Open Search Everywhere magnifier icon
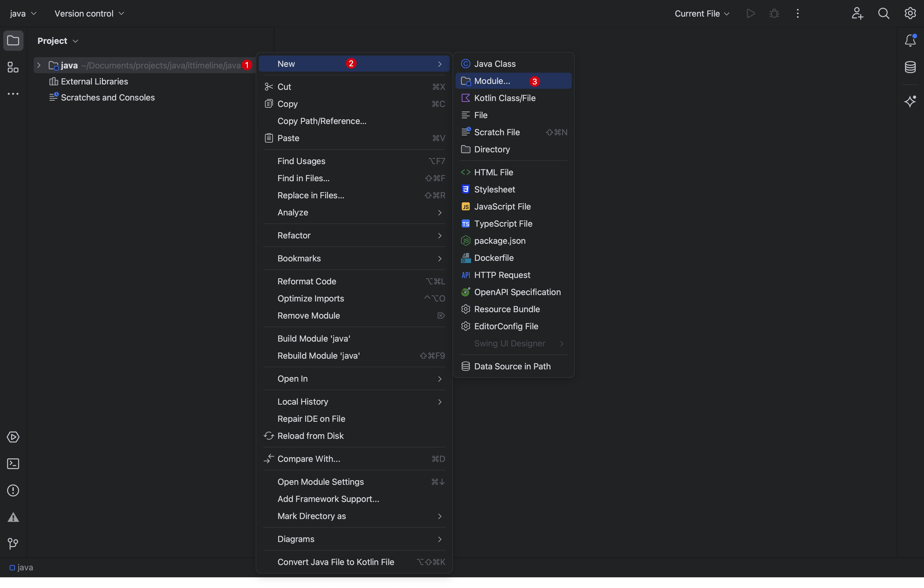This screenshot has height=588, width=924. pos(884,13)
